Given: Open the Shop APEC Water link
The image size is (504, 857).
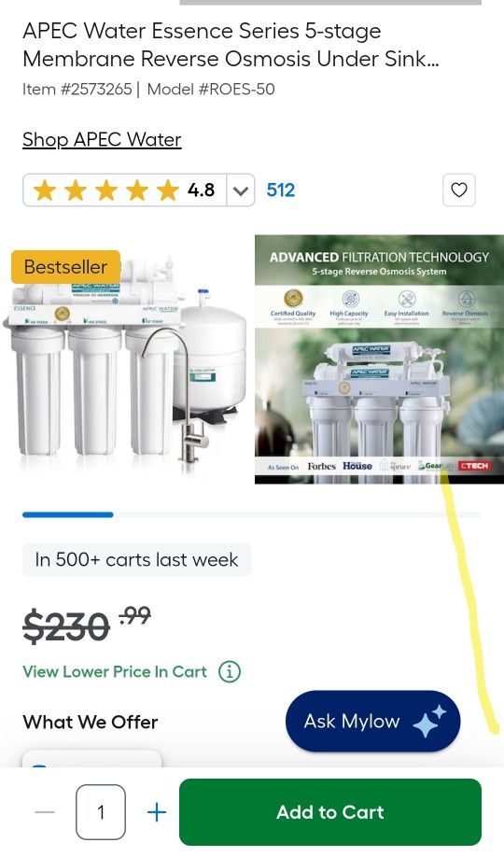Looking at the screenshot, I should (102, 139).
